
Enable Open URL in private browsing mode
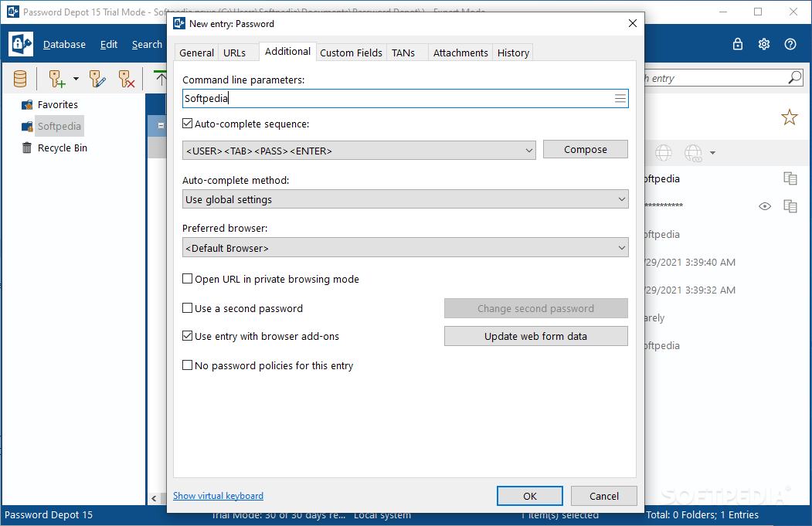pyautogui.click(x=188, y=279)
